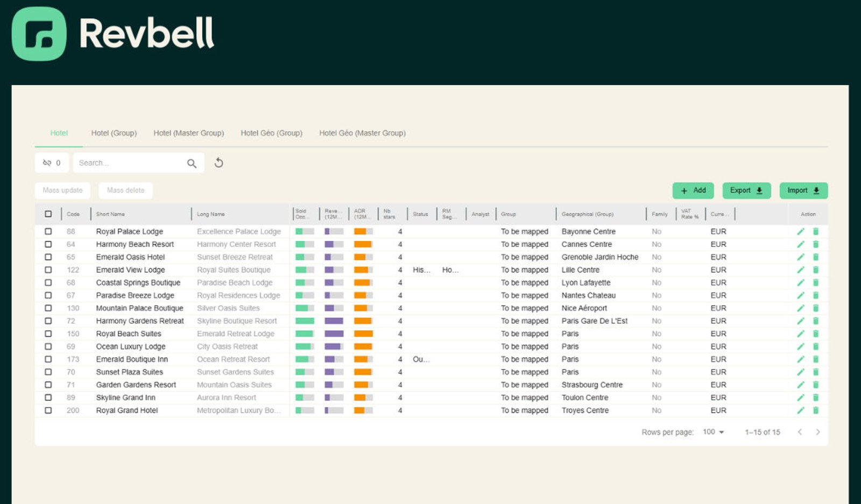Delete the Mountain Palace Boutique row
The image size is (861, 504).
click(x=816, y=308)
